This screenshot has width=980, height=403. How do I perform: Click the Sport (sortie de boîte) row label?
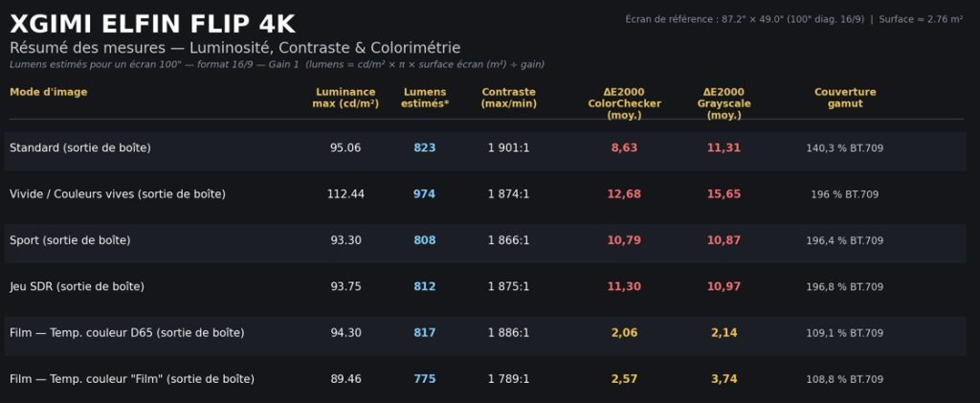[x=70, y=240]
